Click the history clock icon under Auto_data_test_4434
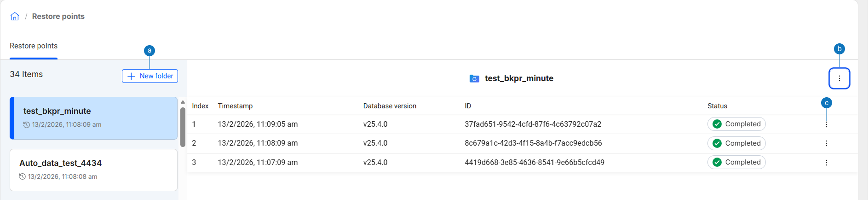 23,176
